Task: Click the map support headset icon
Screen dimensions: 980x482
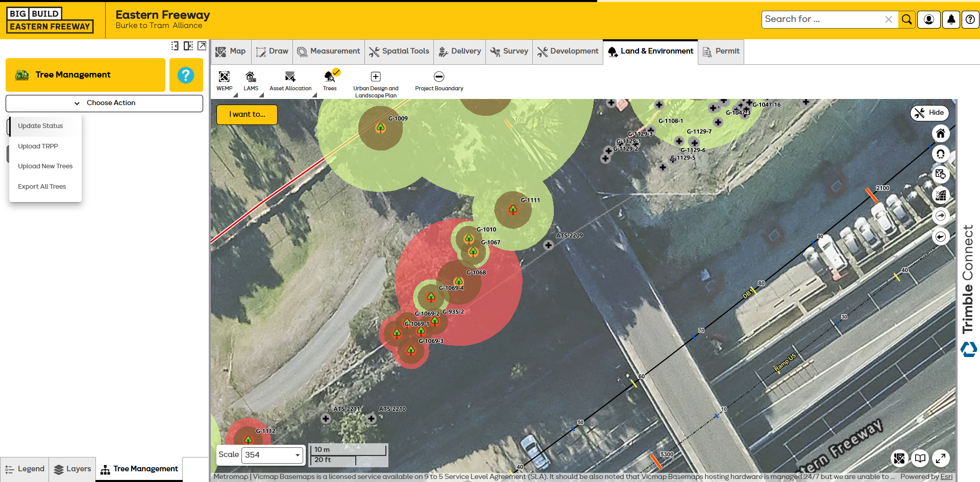Action: click(941, 154)
